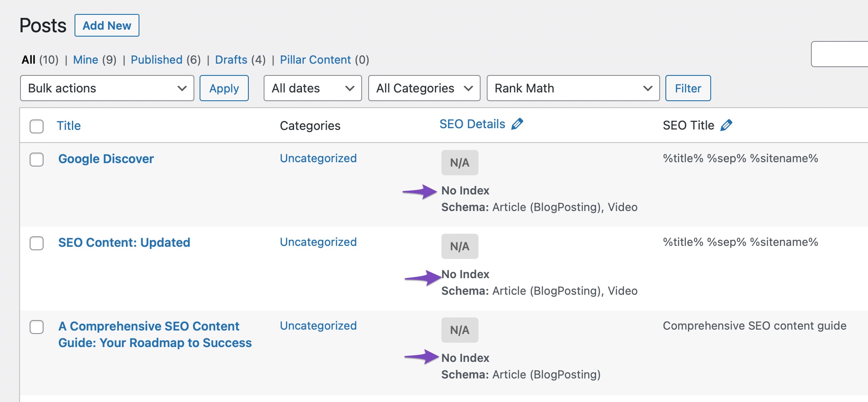Click the Add New button
Screen dimensions: 868x402
pyautogui.click(x=107, y=25)
